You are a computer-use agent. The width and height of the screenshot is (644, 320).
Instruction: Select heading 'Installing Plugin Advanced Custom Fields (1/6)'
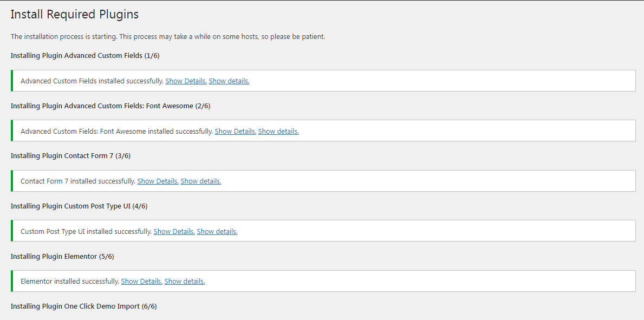coord(85,55)
